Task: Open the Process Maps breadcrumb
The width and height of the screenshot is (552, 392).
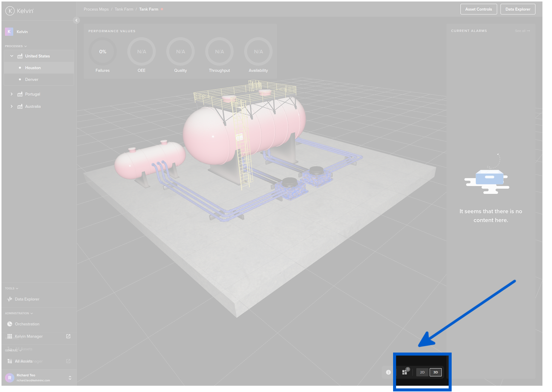Action: [96, 9]
